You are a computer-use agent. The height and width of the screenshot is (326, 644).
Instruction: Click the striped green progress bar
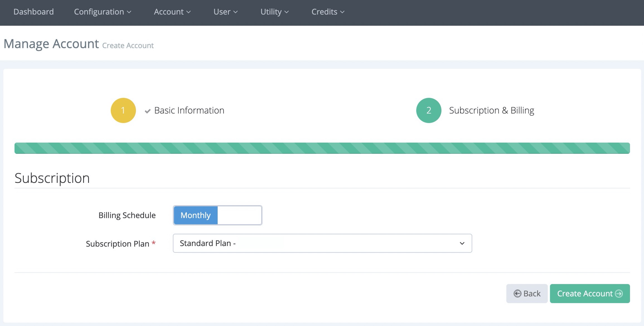coord(322,148)
